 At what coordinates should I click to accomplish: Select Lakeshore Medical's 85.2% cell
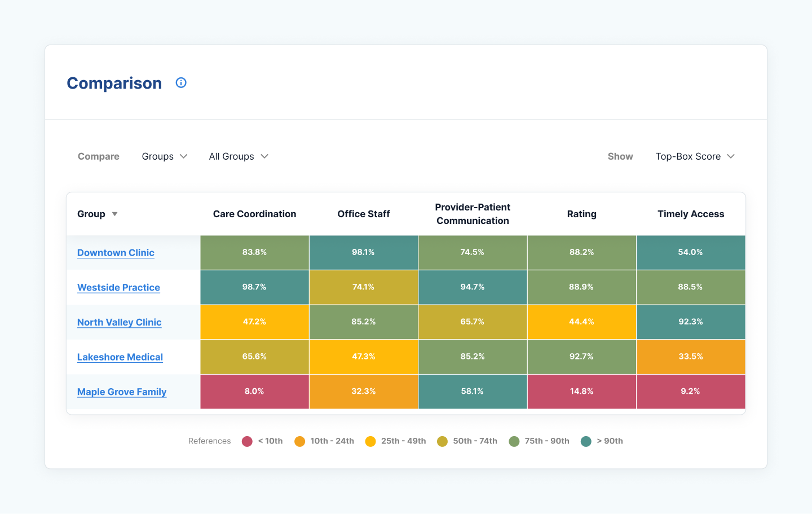pos(473,357)
